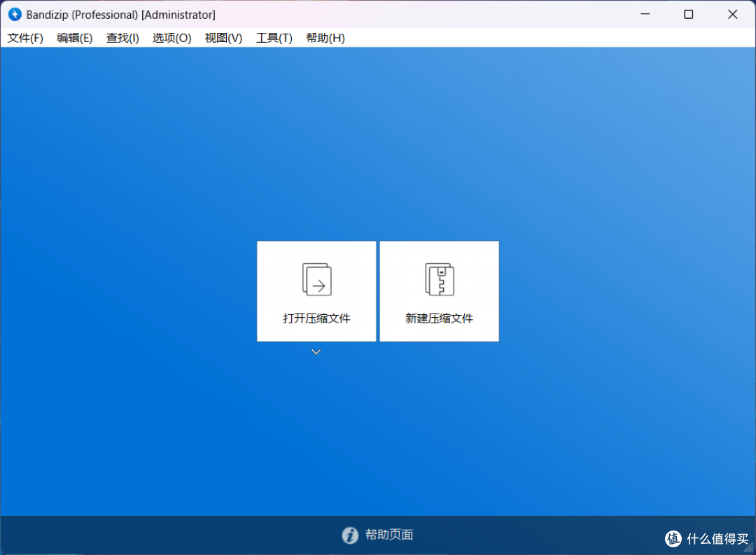This screenshot has height=555, width=756.
Task: Open the 编辑(E) menu
Action: 75,38
